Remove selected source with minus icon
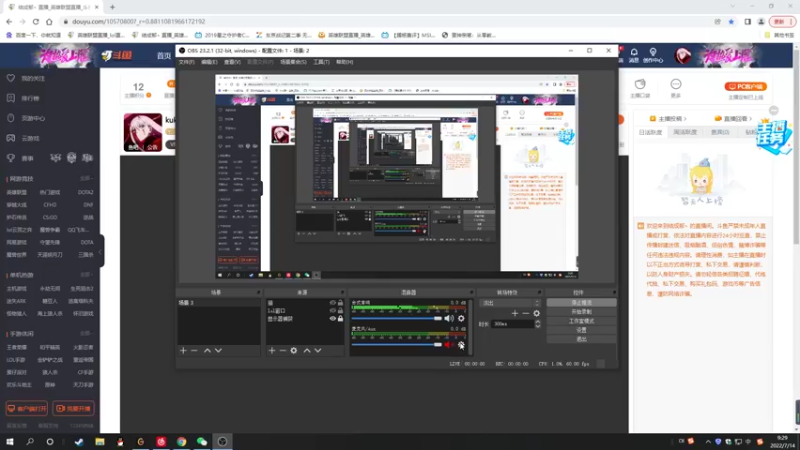800x450 pixels. (283, 351)
